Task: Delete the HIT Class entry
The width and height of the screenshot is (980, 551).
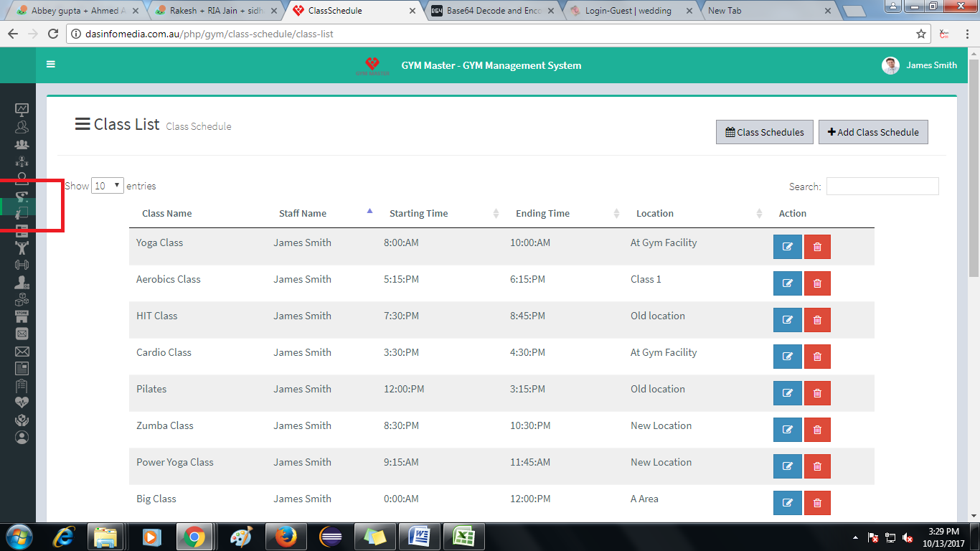Action: tap(817, 320)
